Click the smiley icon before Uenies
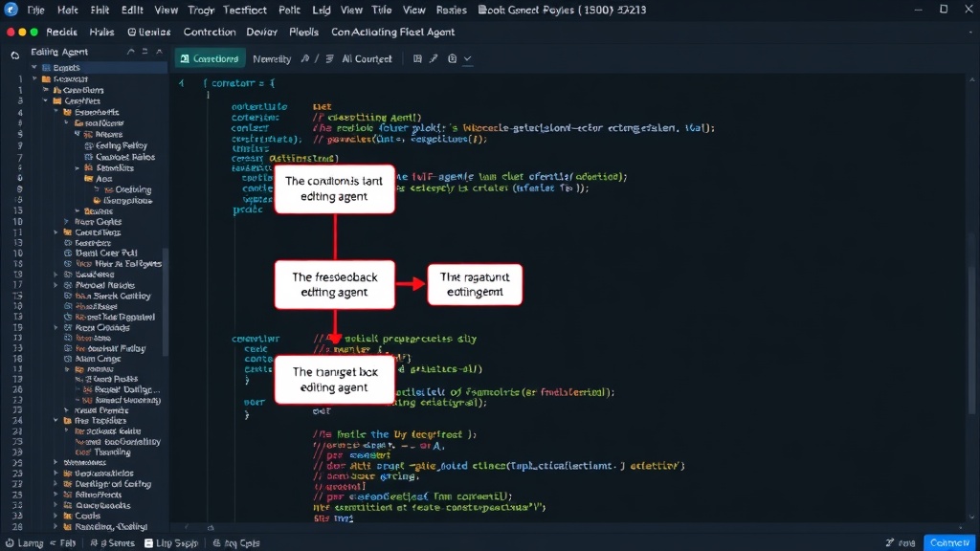 pyautogui.click(x=131, y=32)
